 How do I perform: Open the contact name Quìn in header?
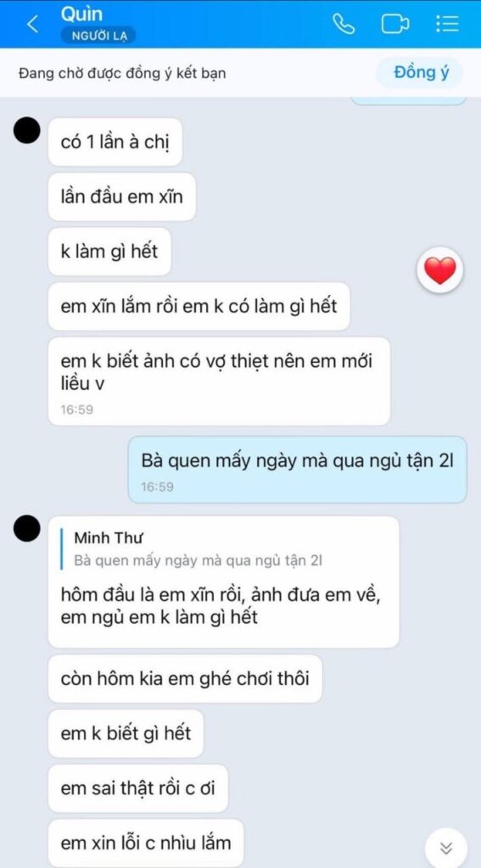(82, 14)
